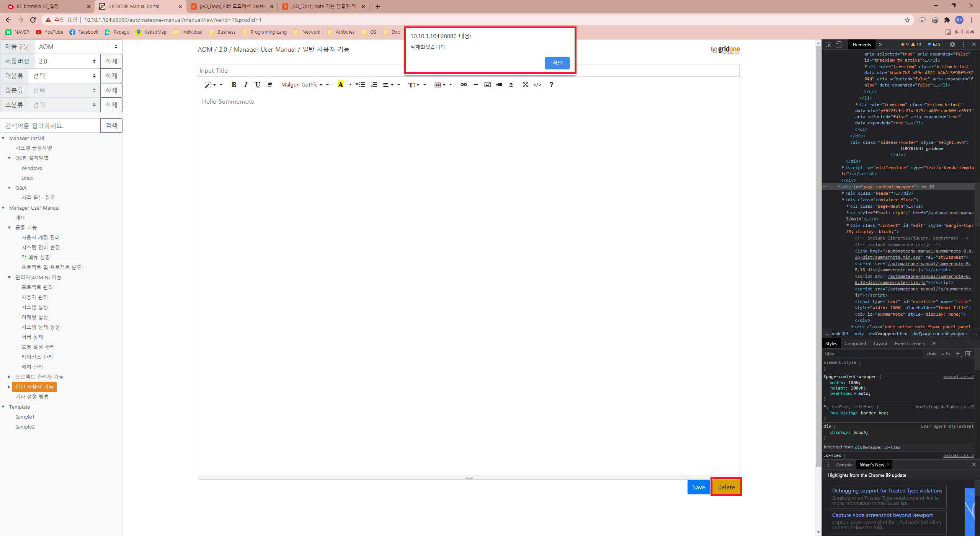Open code view with </> icon

pyautogui.click(x=537, y=85)
